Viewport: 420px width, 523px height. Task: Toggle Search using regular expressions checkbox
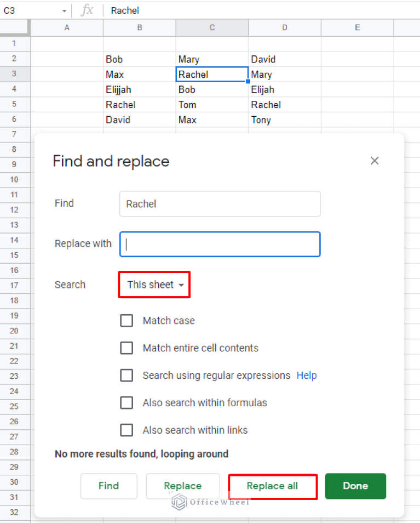point(126,376)
